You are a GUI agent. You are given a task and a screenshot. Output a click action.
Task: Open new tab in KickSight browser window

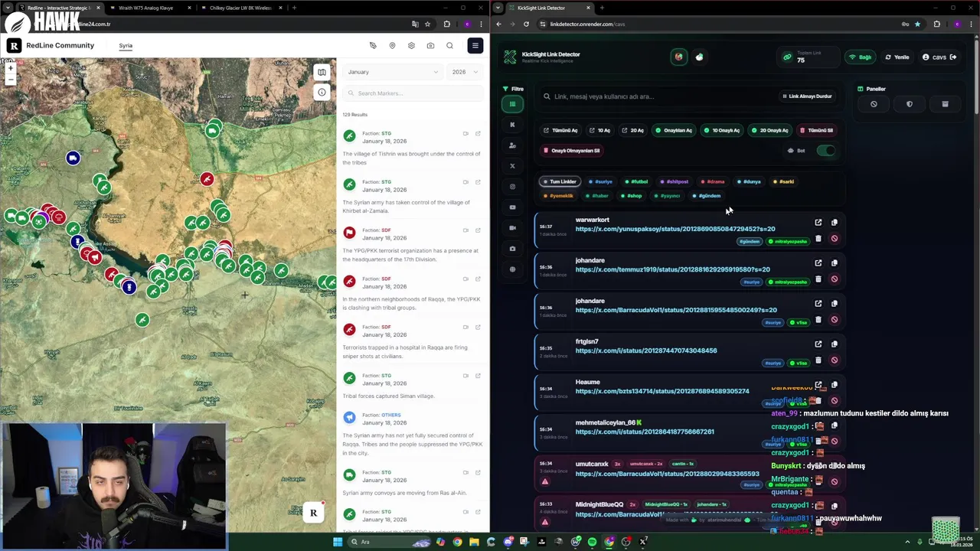[602, 8]
